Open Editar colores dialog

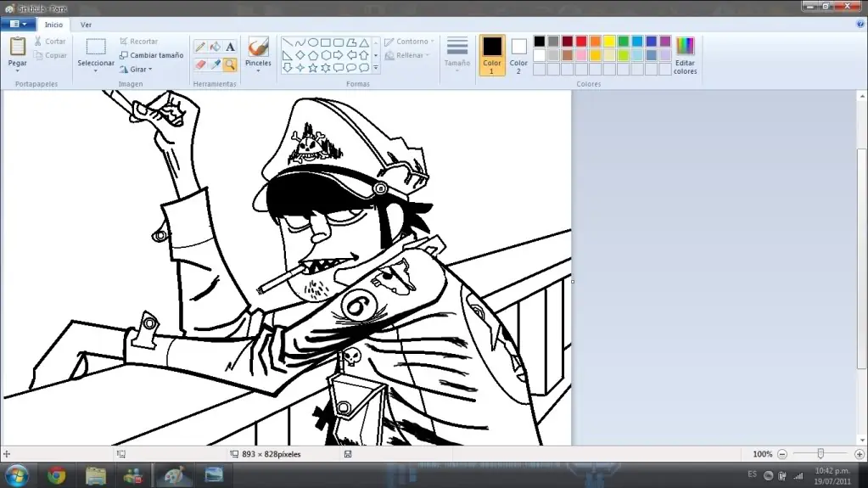click(x=685, y=55)
